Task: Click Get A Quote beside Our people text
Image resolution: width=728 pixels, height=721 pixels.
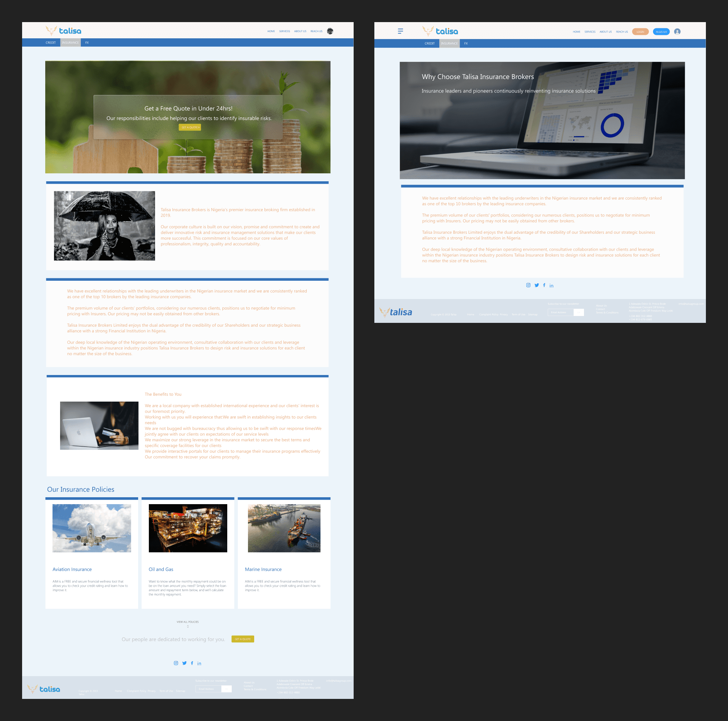Action: [x=243, y=639]
